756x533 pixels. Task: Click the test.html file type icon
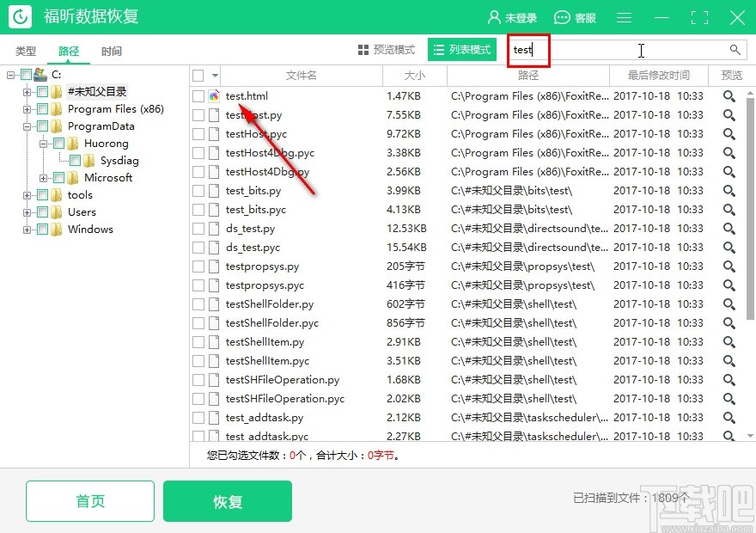coord(214,96)
